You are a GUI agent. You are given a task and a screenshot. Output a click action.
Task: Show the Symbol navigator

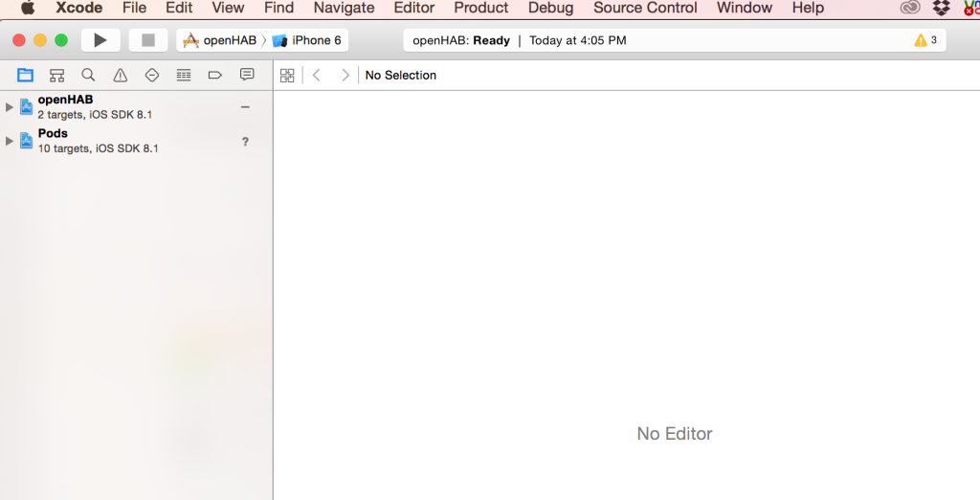pos(56,75)
